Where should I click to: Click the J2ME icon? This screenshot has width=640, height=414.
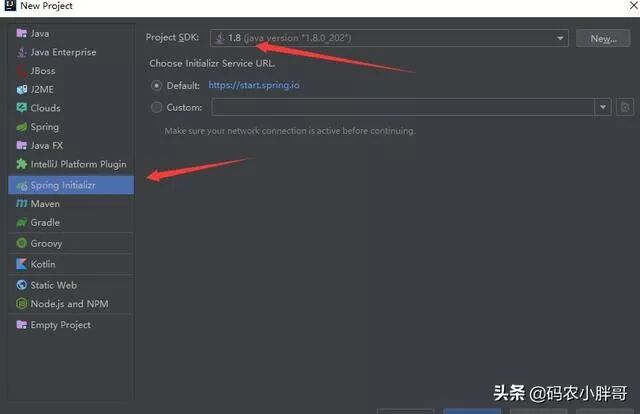click(21, 89)
